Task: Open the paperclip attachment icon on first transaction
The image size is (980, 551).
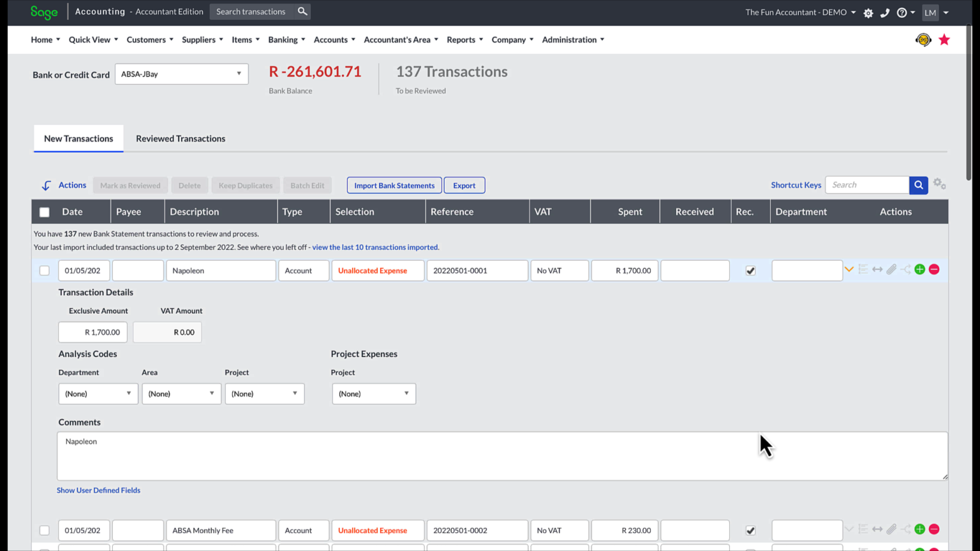Action: pyautogui.click(x=891, y=269)
